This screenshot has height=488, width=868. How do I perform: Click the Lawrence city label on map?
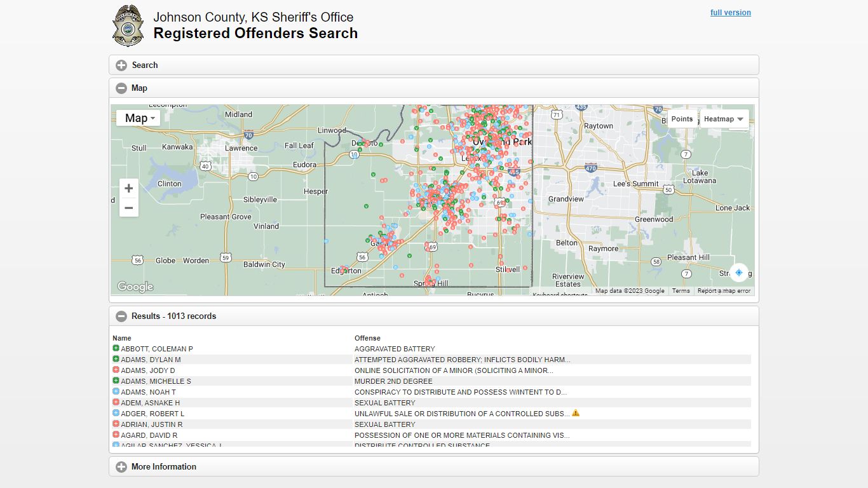[241, 148]
